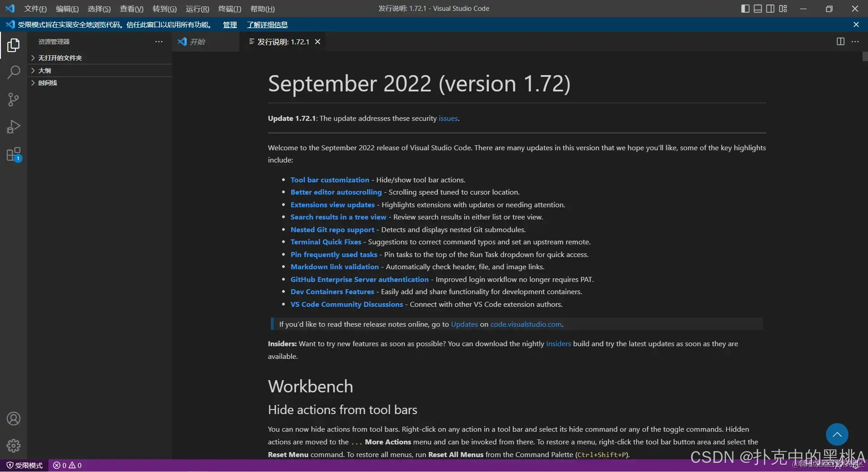Click the Workbench heading
The height and width of the screenshot is (472, 868).
310,386
